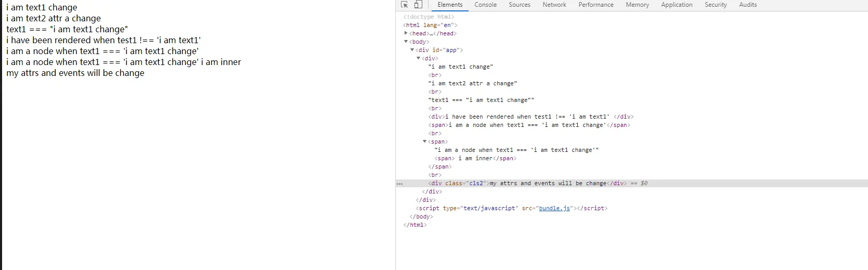Open the Audits tab
Screen dimensions: 868x270
coord(748,5)
